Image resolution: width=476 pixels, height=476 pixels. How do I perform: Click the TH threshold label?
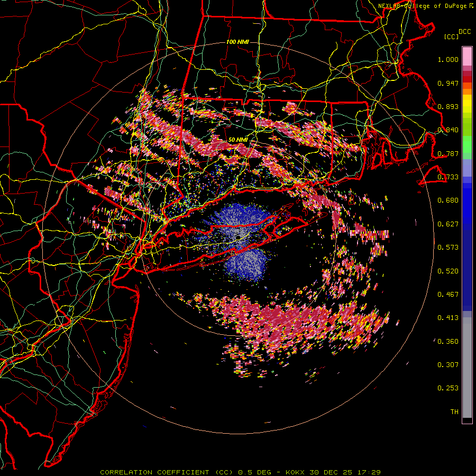[x=454, y=412]
